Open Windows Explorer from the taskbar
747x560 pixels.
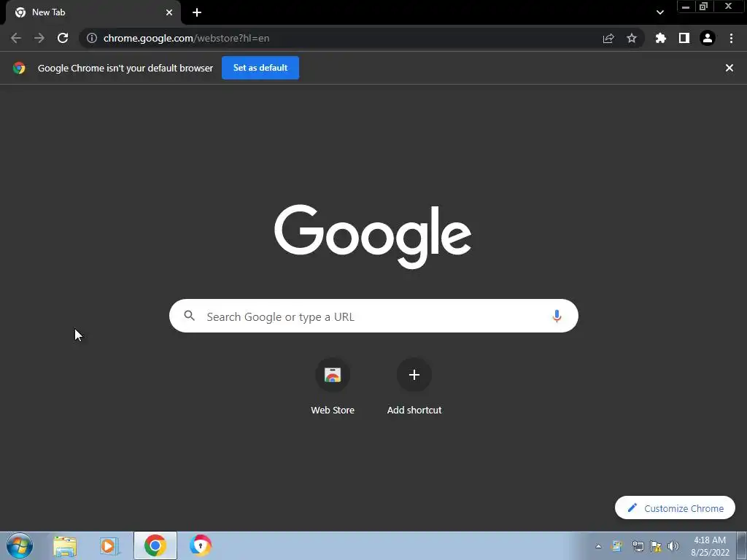65,545
